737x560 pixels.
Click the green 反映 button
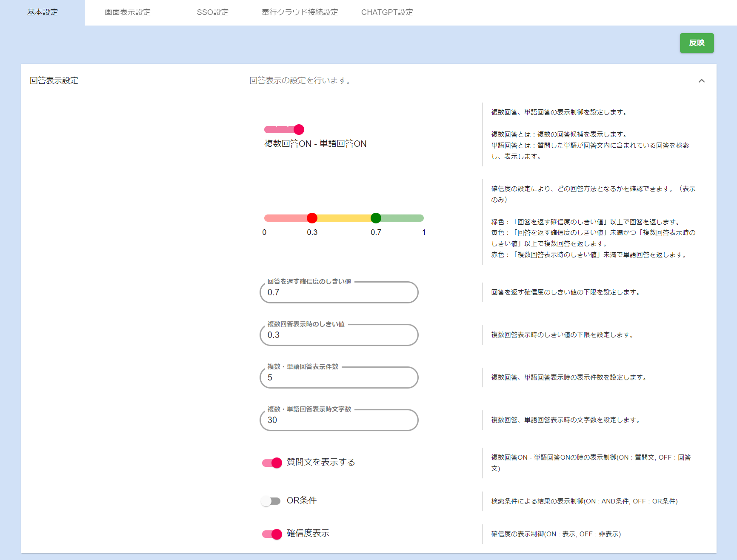pyautogui.click(x=697, y=43)
